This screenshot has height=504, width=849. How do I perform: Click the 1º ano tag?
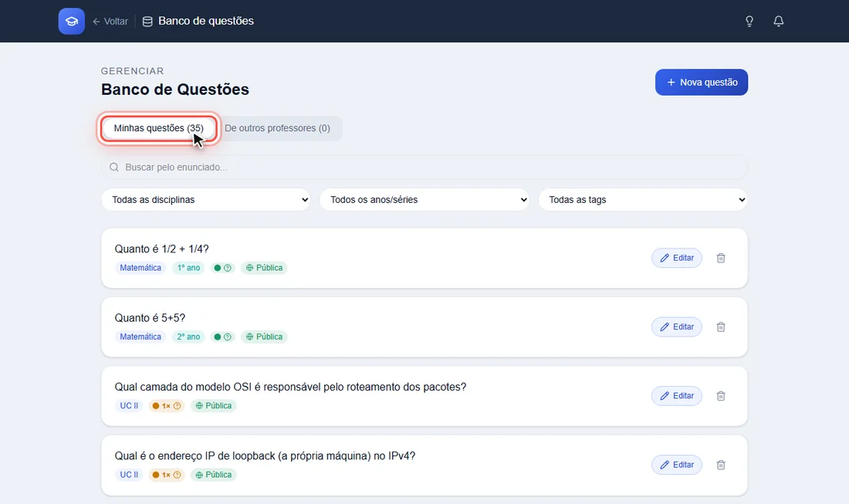tap(188, 268)
